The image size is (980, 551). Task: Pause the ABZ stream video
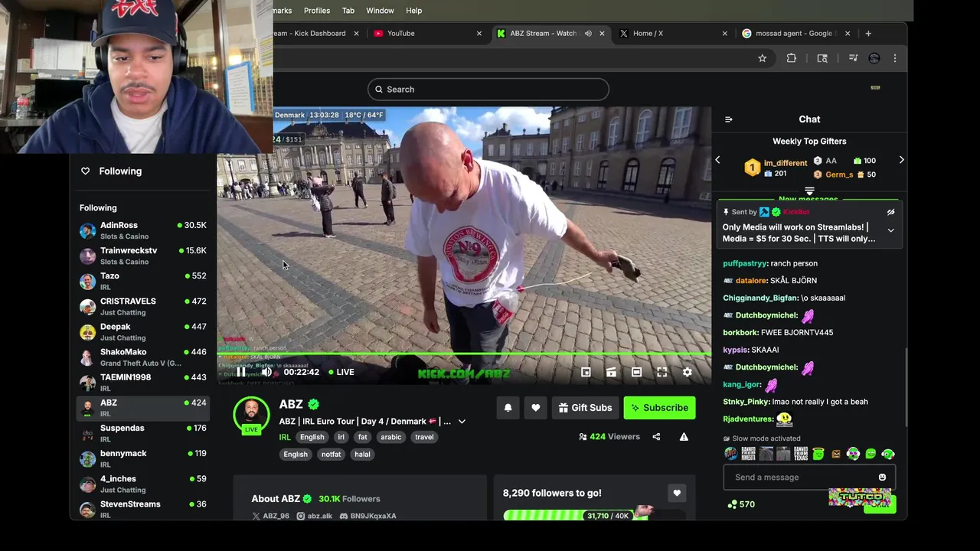click(x=241, y=372)
